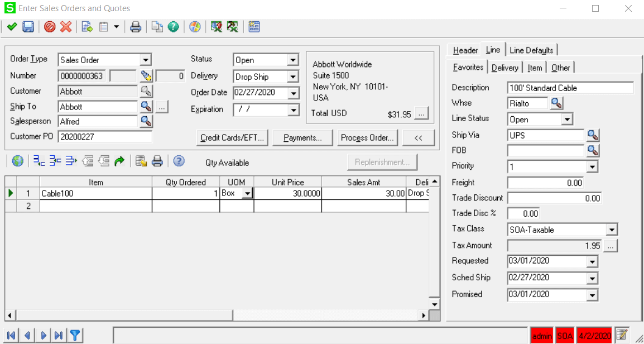This screenshot has width=644, height=344.
Task: Open the UOM dropdown for Cable100 line
Action: [246, 193]
